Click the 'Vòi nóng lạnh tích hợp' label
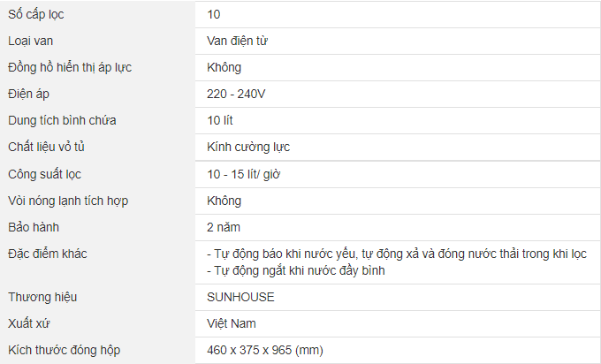The image size is (601, 364). [68, 201]
